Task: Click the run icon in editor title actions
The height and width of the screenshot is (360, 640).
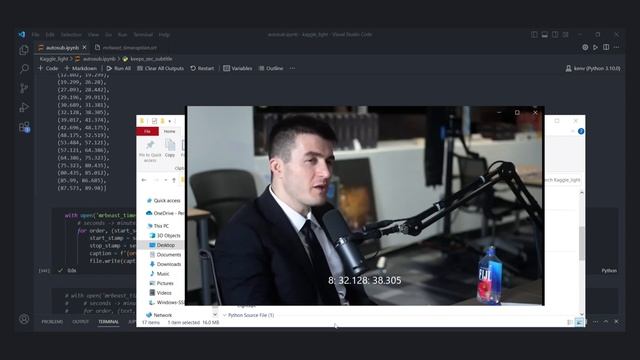Action: click(x=596, y=47)
